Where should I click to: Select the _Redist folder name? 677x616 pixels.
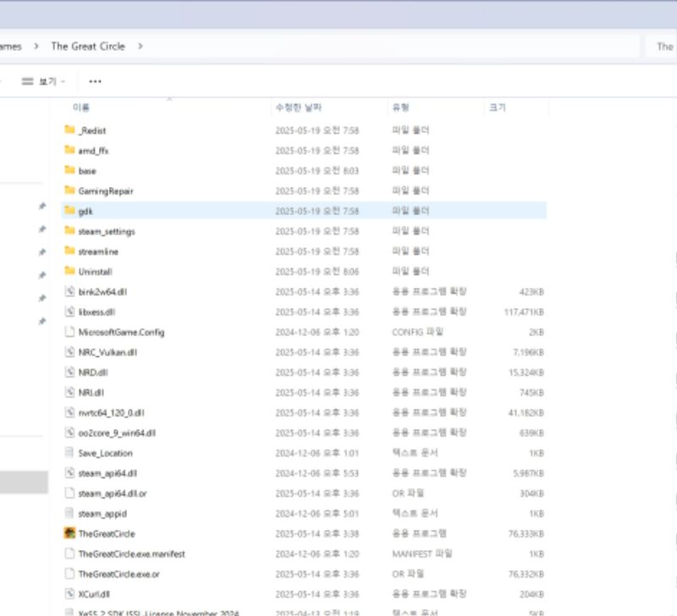tap(92, 130)
